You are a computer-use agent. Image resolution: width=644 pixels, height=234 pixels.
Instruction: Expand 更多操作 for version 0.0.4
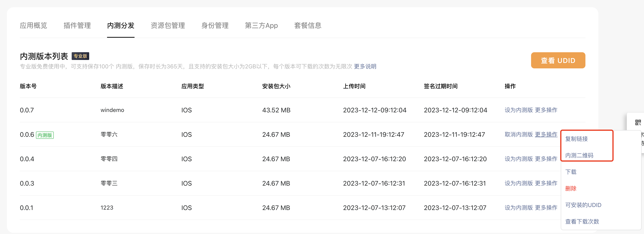(546, 159)
